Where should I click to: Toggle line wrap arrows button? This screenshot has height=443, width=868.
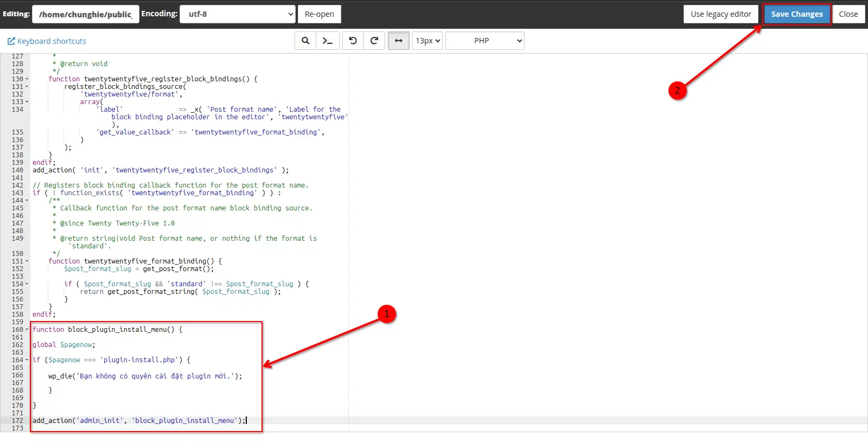(x=399, y=41)
